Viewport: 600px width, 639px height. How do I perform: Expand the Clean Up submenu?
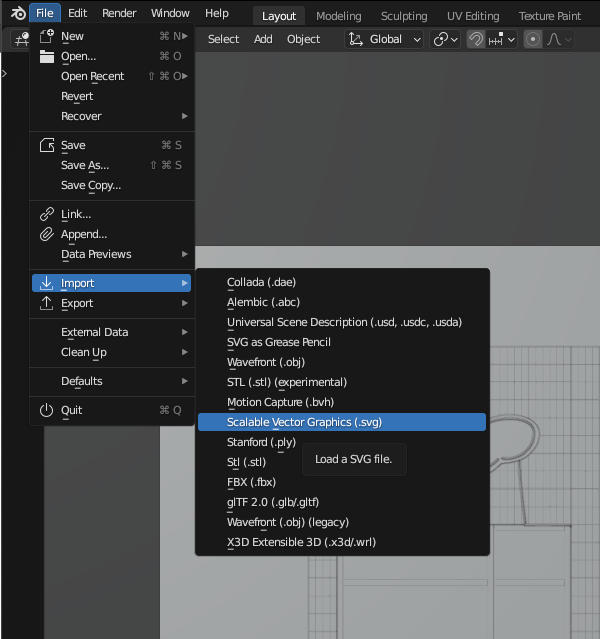111,352
